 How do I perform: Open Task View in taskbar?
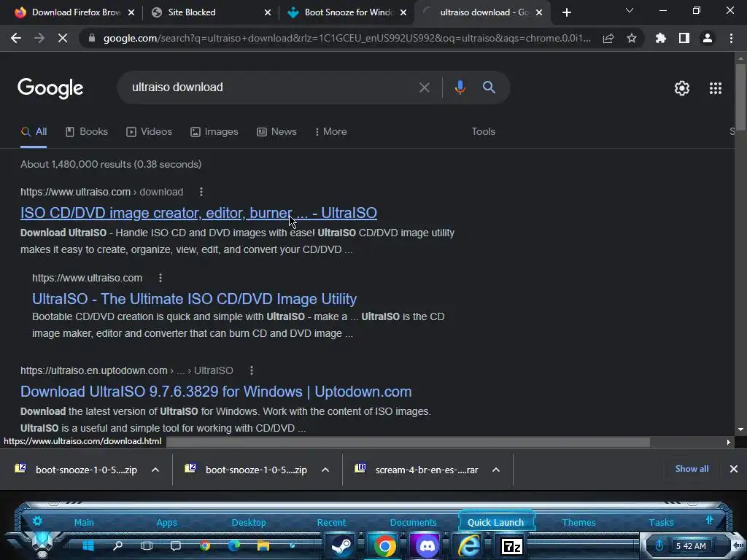point(147,545)
